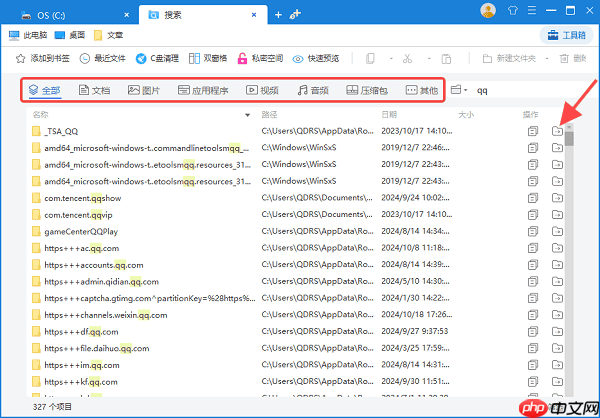Click the copy toolbar icon

(370, 59)
